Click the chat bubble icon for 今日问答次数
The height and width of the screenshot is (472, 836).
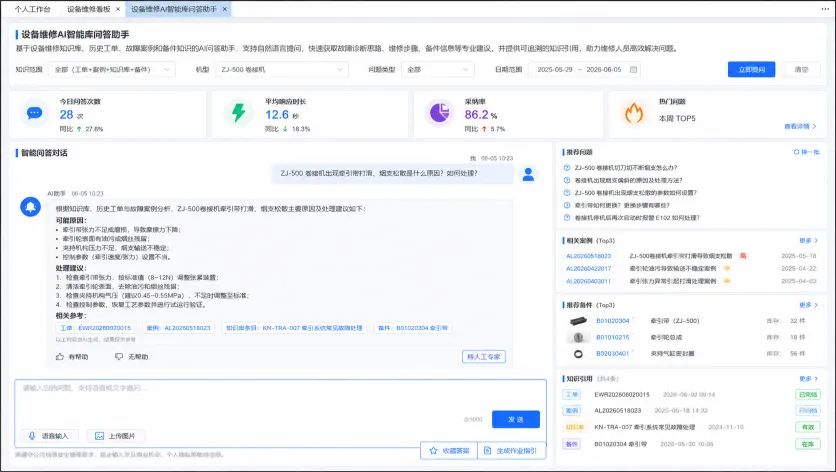click(x=35, y=113)
